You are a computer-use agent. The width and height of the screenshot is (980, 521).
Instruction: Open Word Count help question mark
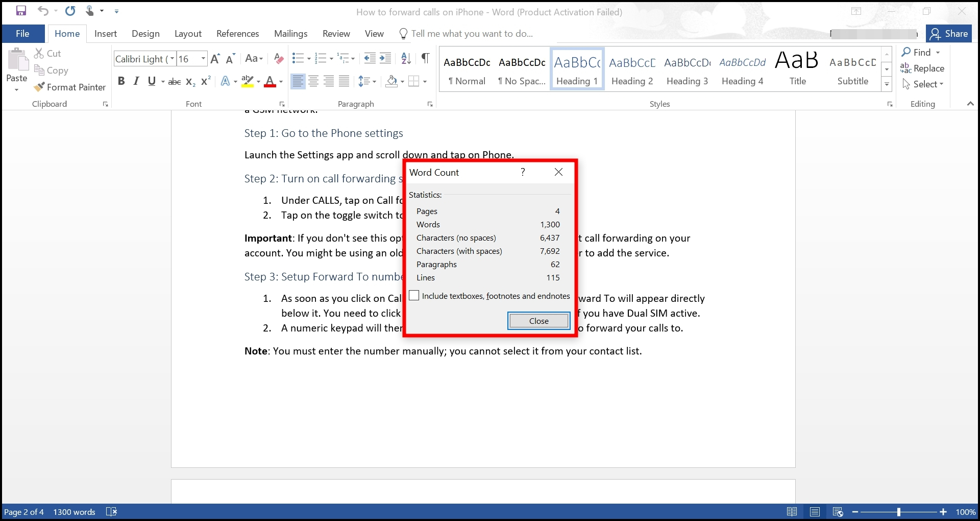(523, 172)
